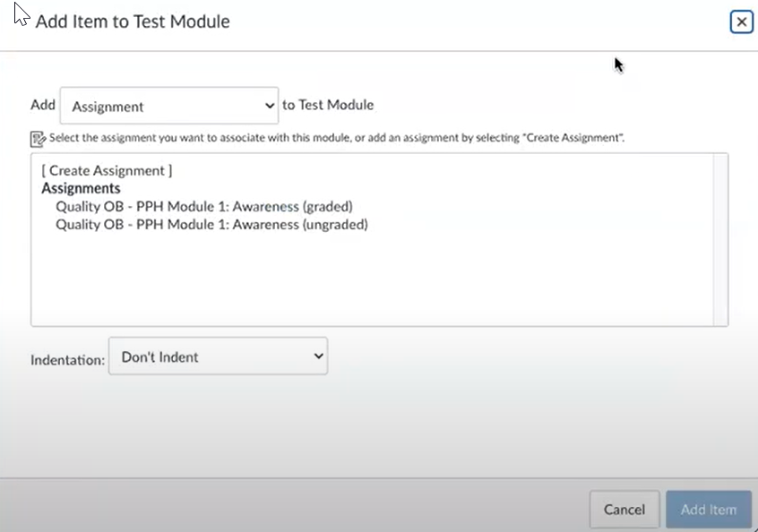The width and height of the screenshot is (758, 532).
Task: Click the assignment instruction icon
Action: point(39,137)
